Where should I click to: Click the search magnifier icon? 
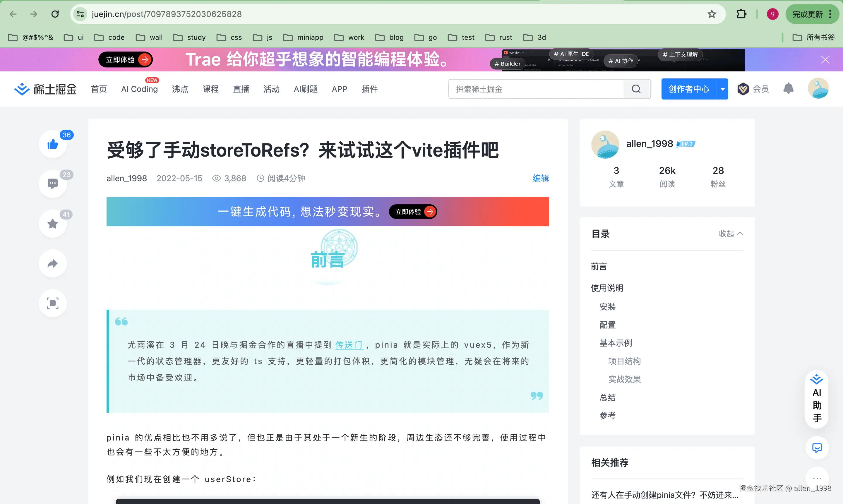(x=636, y=89)
